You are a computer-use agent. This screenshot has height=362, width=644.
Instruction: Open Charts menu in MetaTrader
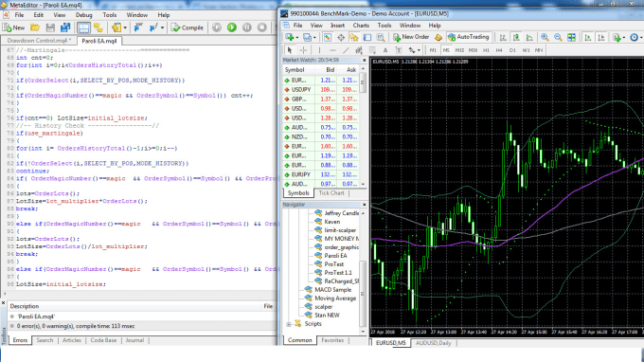point(361,26)
